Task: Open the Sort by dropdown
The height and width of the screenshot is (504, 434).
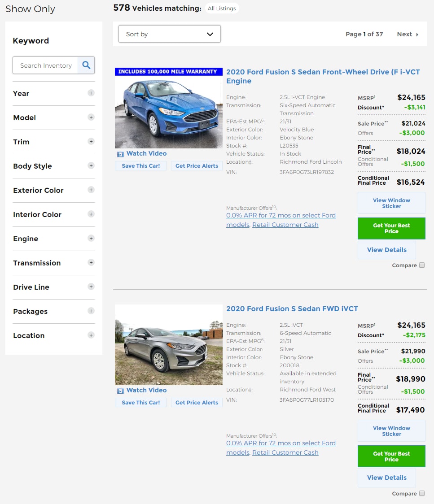Action: click(x=170, y=34)
